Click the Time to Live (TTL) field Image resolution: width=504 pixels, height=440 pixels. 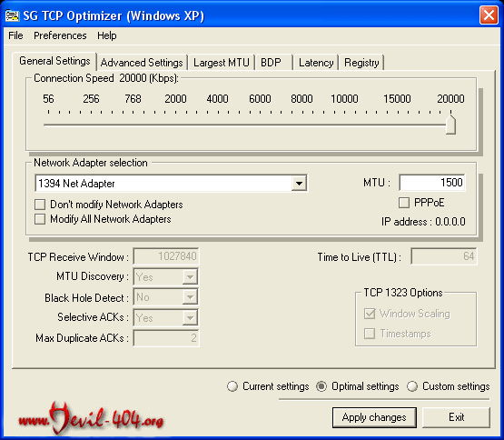[x=443, y=256]
